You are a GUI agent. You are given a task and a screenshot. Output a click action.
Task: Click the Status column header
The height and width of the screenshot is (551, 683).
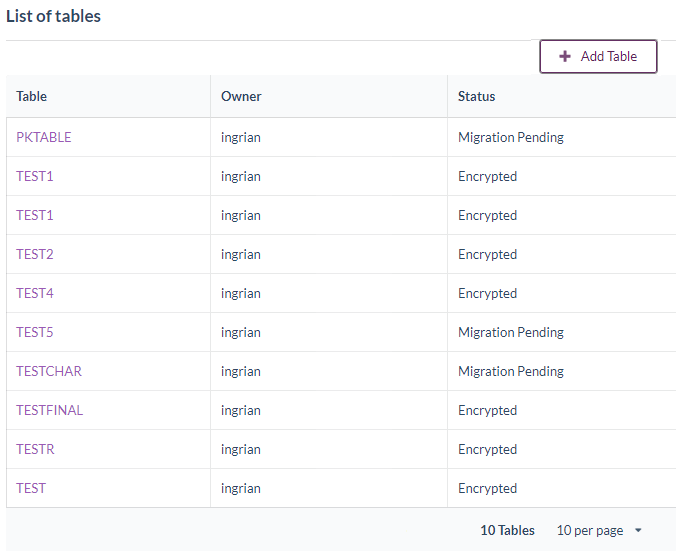476,97
